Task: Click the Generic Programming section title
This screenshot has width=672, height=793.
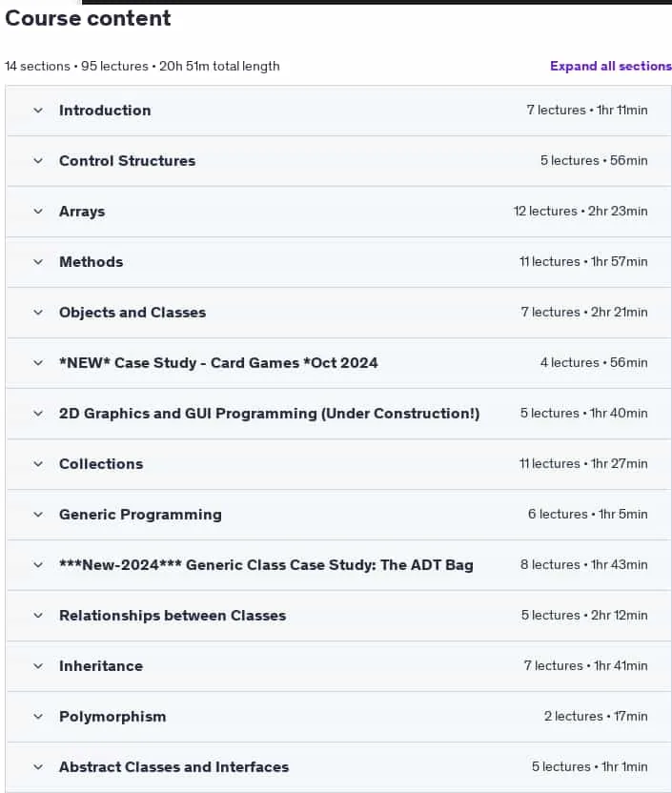Action: click(x=140, y=515)
